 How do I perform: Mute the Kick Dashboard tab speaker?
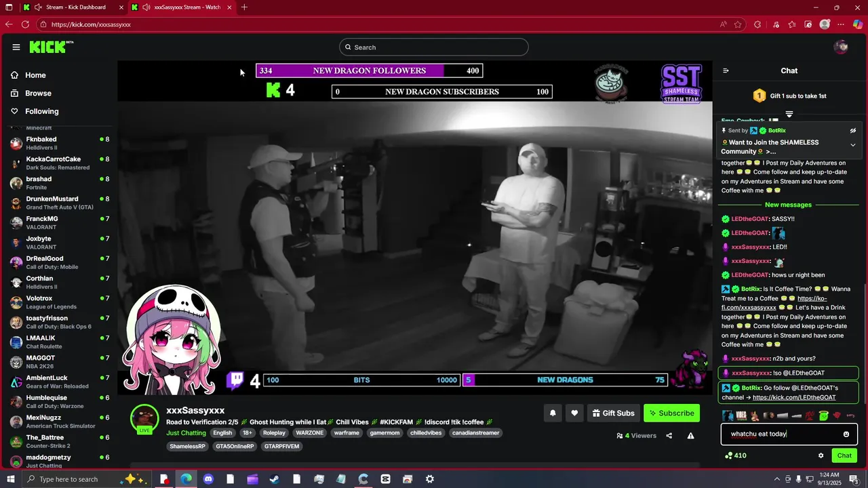coord(38,7)
